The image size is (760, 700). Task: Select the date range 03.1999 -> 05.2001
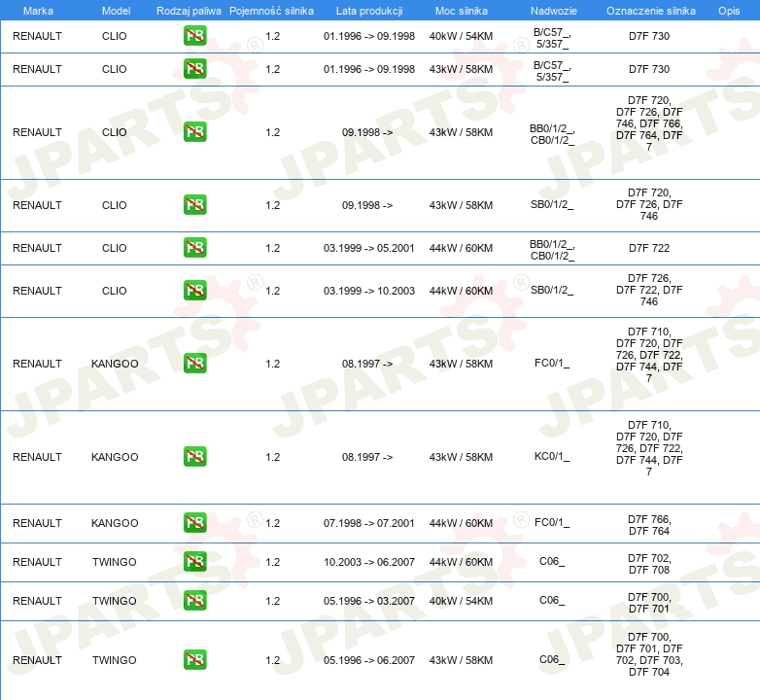point(369,248)
